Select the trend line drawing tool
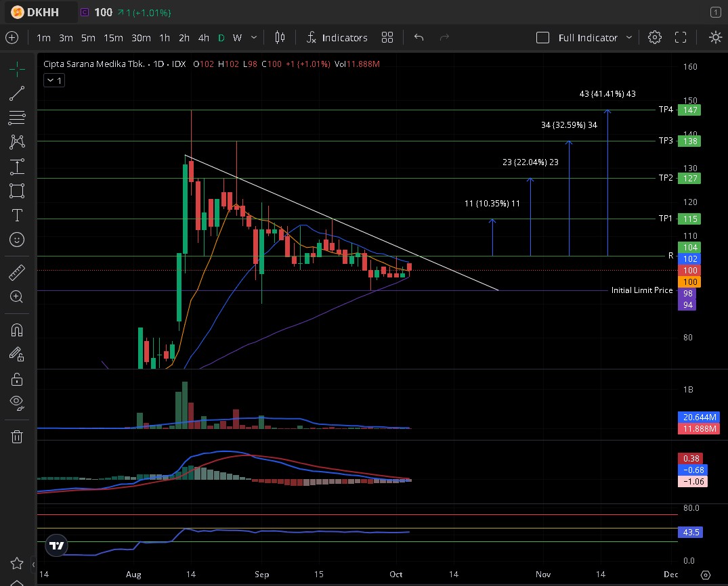 pos(17,93)
